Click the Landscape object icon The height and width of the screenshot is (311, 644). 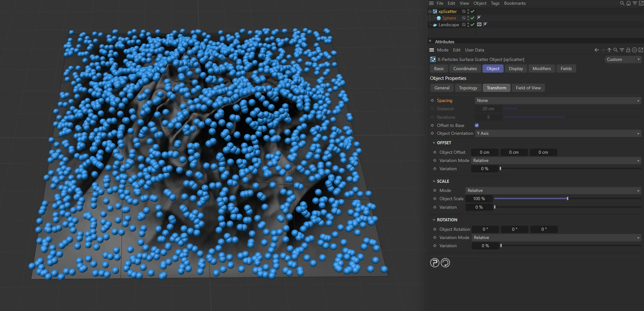click(435, 25)
